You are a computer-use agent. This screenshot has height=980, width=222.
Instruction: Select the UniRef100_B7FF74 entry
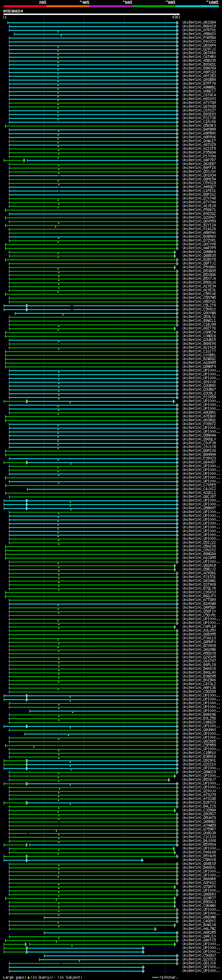click(x=199, y=83)
